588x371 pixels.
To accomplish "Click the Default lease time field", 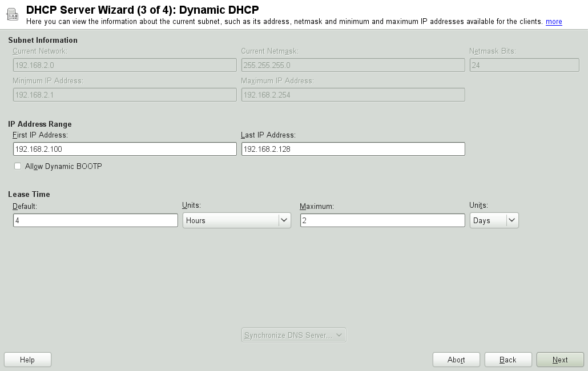I will pyautogui.click(x=95, y=220).
